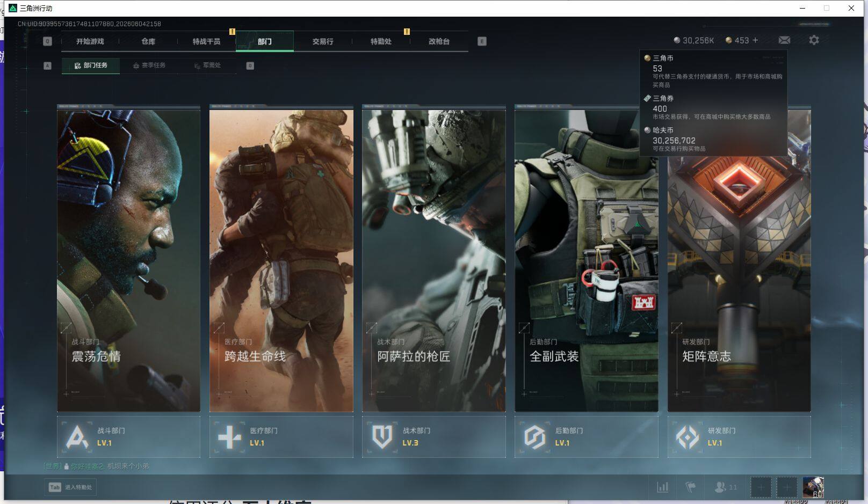Click the E key hint icon

pyautogui.click(x=482, y=41)
